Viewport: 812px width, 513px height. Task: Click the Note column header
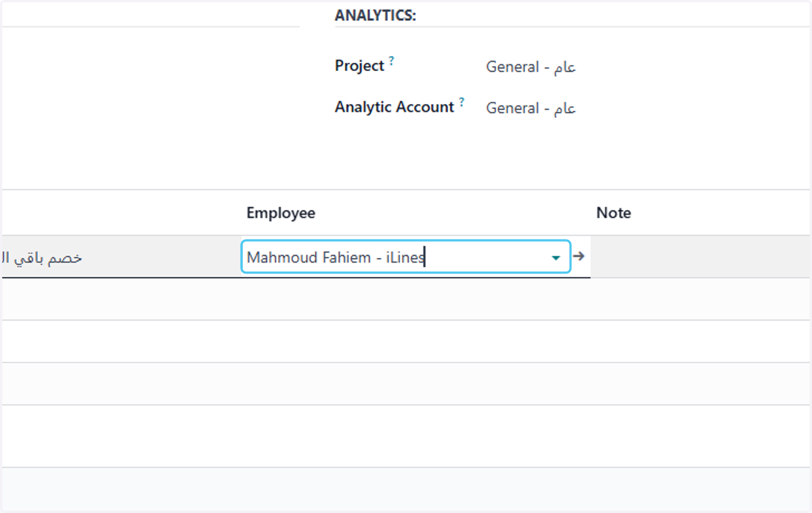point(614,213)
